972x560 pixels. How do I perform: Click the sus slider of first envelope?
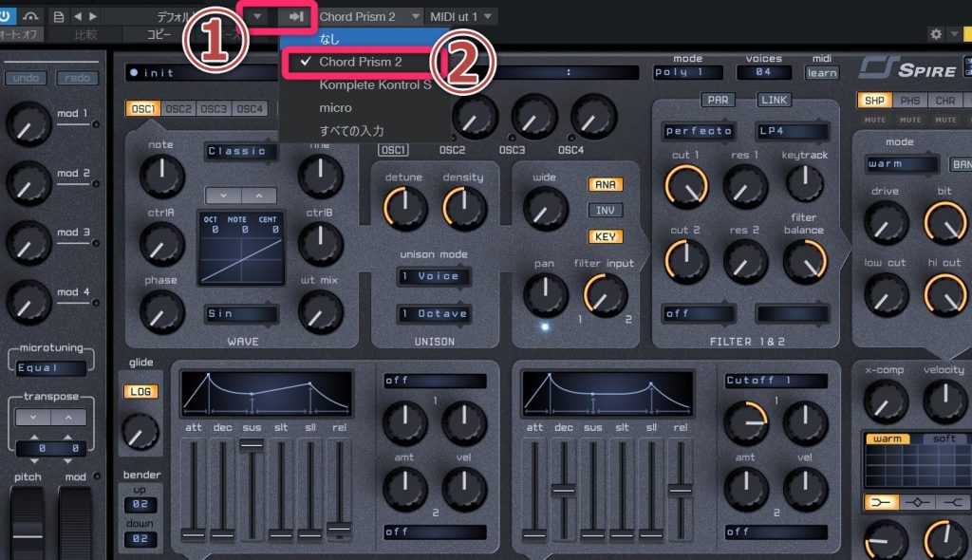pyautogui.click(x=252, y=448)
